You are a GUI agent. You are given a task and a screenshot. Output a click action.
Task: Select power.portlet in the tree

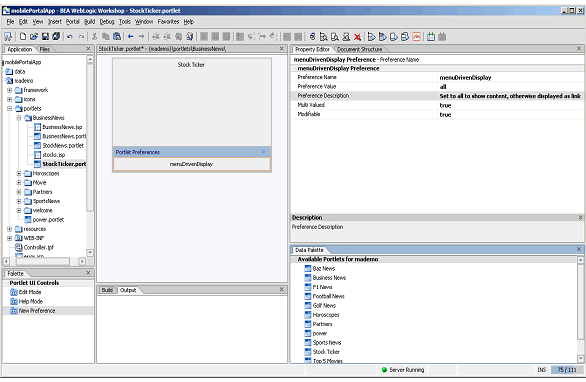tap(44, 220)
